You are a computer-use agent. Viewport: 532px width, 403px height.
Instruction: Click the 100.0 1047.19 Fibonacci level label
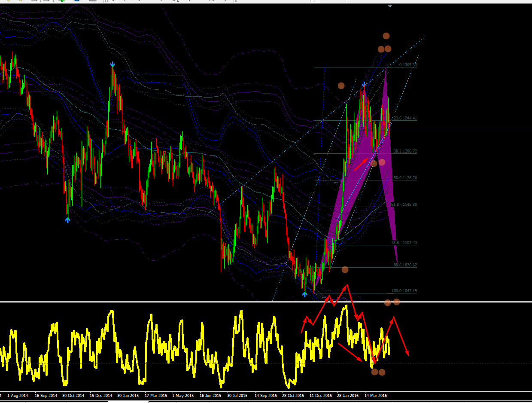point(404,291)
